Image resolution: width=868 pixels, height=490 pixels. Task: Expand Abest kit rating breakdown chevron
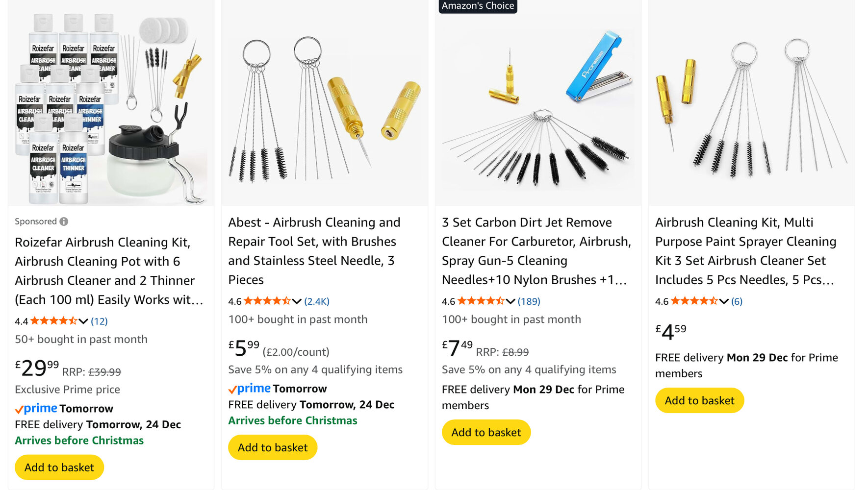[297, 301]
